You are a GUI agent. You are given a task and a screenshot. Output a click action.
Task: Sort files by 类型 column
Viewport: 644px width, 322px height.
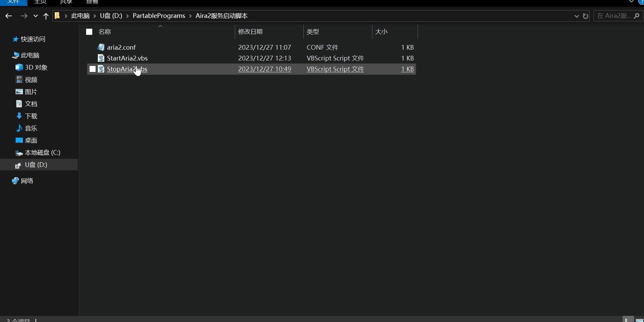313,32
